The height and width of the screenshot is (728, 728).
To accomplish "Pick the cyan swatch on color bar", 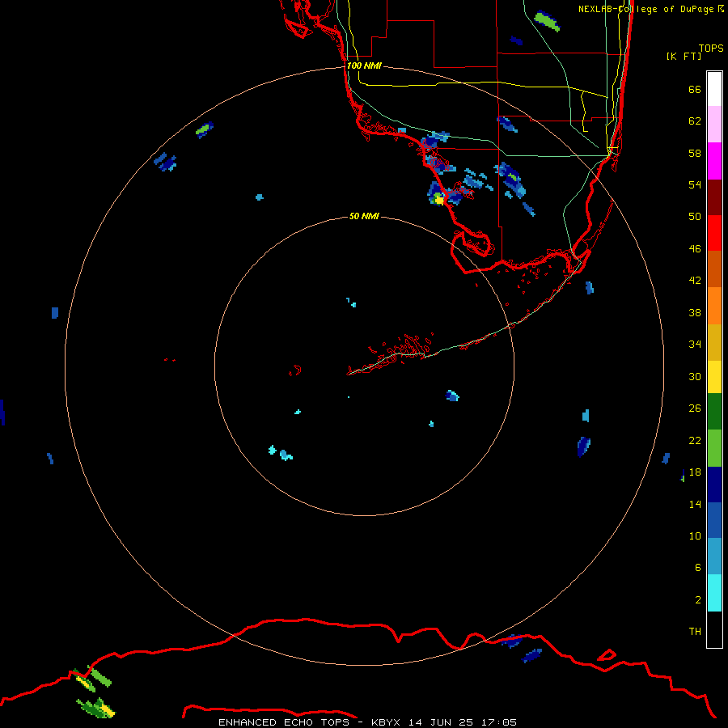I will pos(714,593).
